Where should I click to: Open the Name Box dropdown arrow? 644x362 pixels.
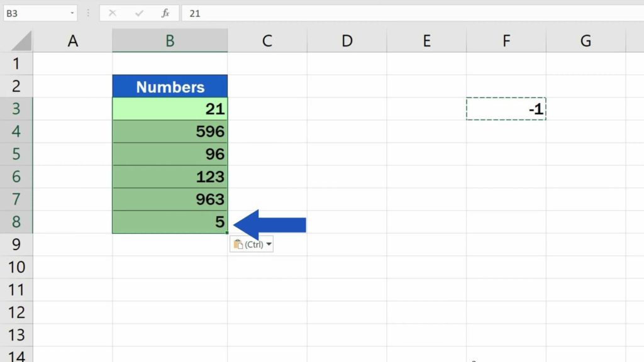pyautogui.click(x=71, y=13)
